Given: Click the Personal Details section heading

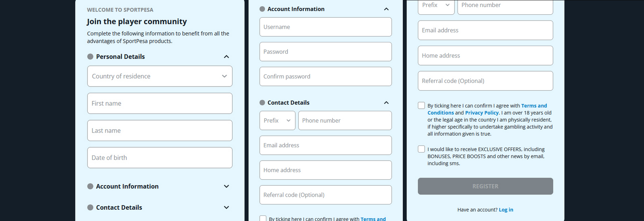Looking at the screenshot, I should tap(120, 57).
